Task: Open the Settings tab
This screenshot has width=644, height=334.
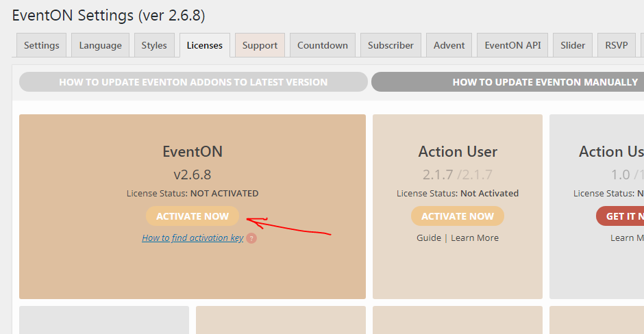Action: point(42,45)
